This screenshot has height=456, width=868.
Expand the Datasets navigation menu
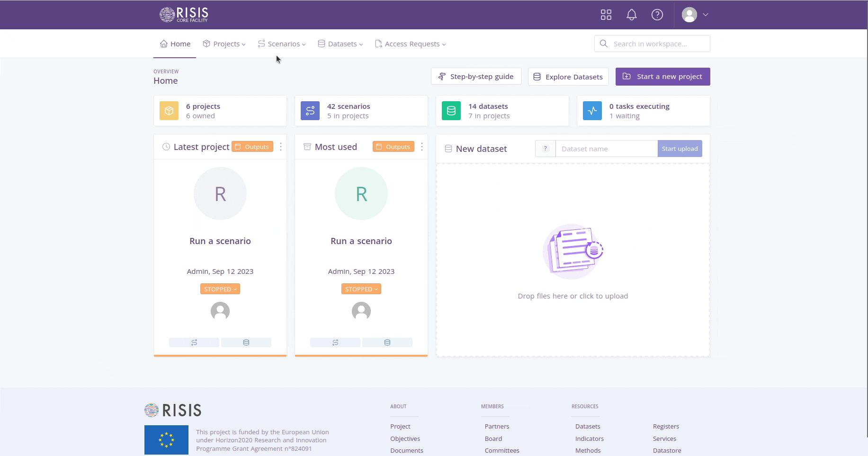click(x=340, y=44)
